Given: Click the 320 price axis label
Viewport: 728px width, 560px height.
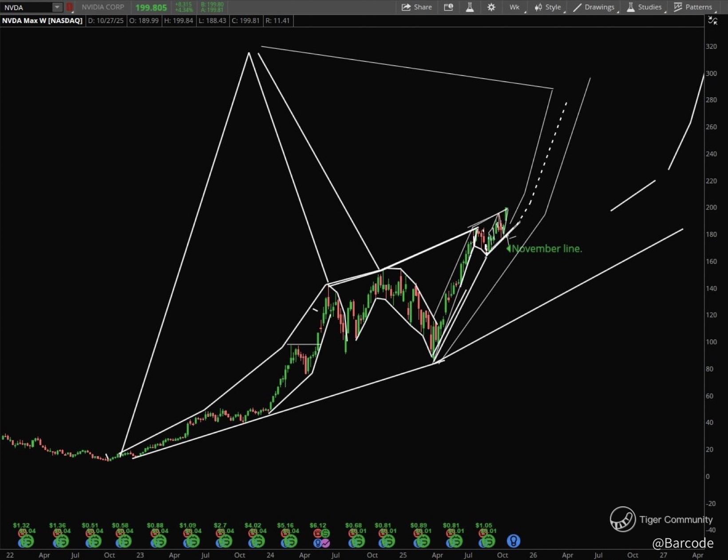Looking at the screenshot, I should [x=711, y=46].
